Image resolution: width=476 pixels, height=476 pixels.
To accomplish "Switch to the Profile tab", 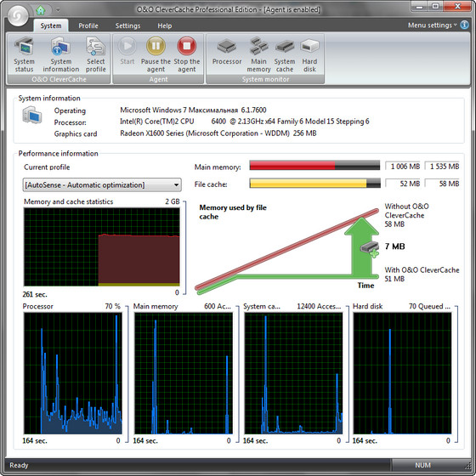I will [88, 25].
